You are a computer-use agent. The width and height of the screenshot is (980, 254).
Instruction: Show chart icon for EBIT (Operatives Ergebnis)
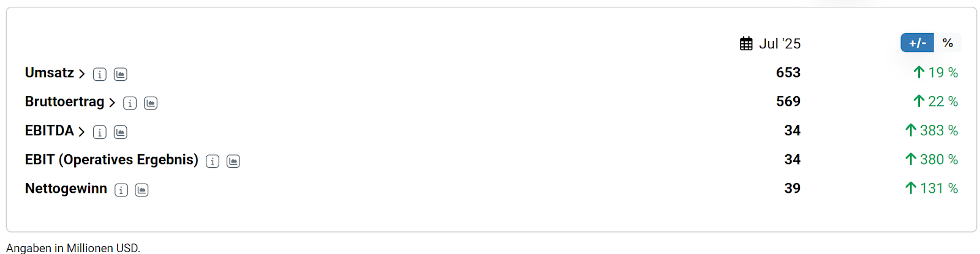(x=233, y=162)
